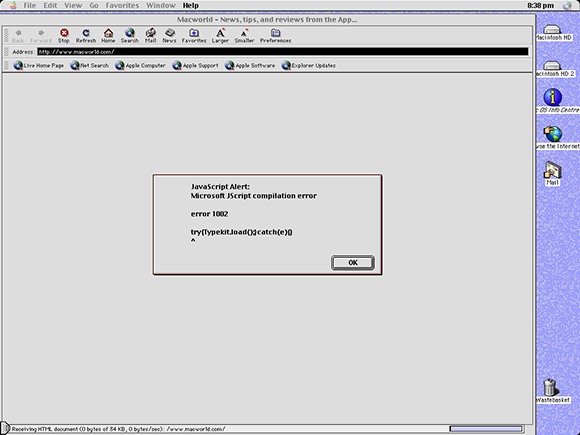The image size is (580, 435).
Task: Open the Apple Computer favorite
Action: click(140, 65)
